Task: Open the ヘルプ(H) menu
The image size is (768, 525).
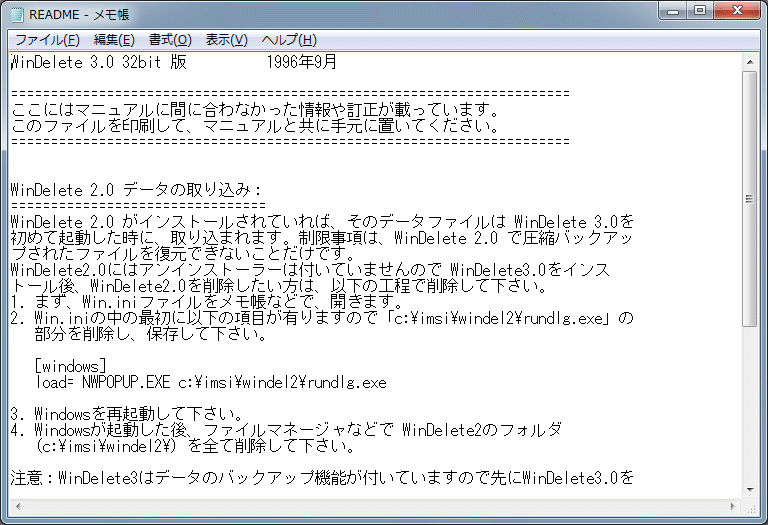Action: 289,40
